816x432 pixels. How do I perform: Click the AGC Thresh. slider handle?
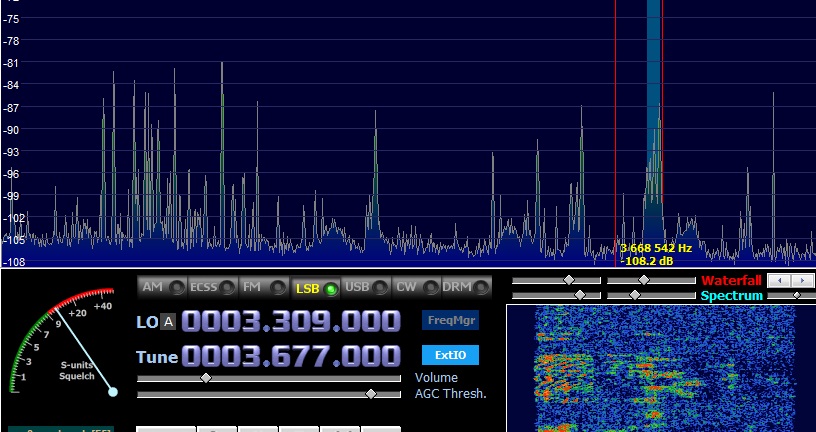371,394
